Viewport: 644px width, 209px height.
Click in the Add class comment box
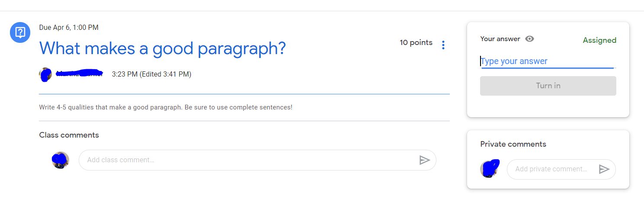pos(257,160)
